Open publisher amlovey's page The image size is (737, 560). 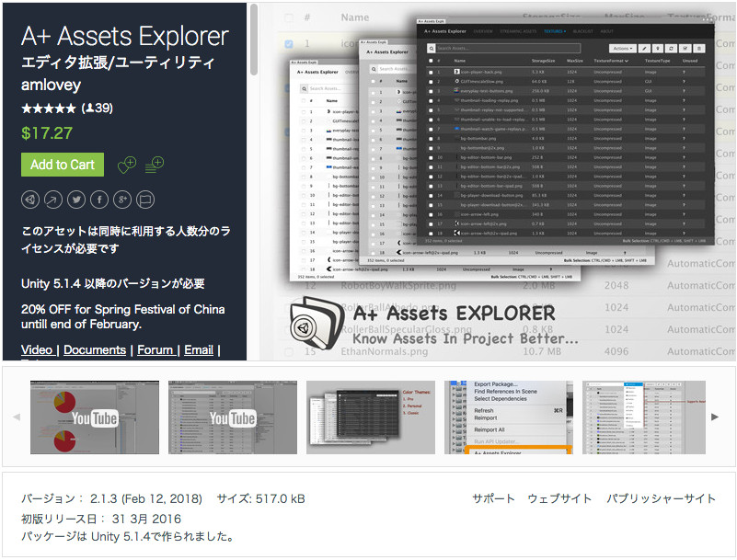pos(51,85)
